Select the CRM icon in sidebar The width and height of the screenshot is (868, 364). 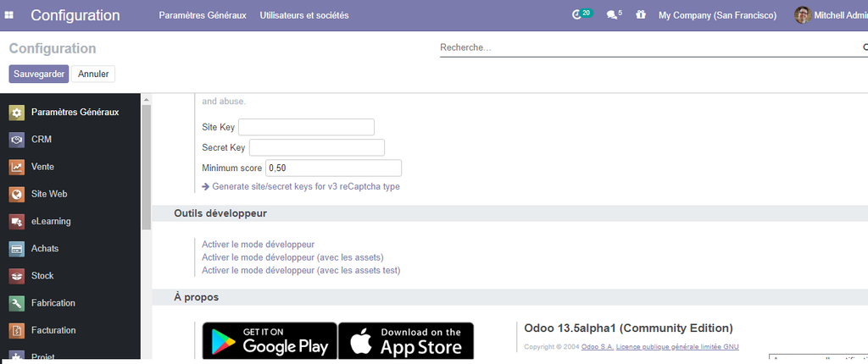pyautogui.click(x=16, y=140)
